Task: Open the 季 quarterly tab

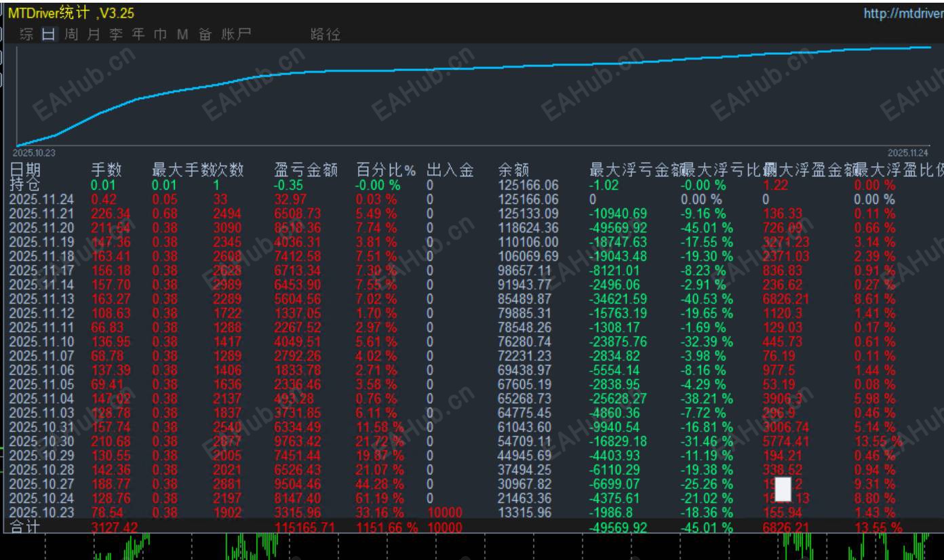Action: (x=116, y=35)
